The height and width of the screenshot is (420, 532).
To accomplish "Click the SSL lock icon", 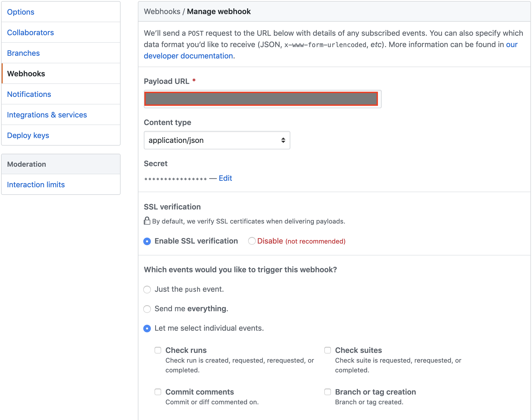I will tap(147, 221).
